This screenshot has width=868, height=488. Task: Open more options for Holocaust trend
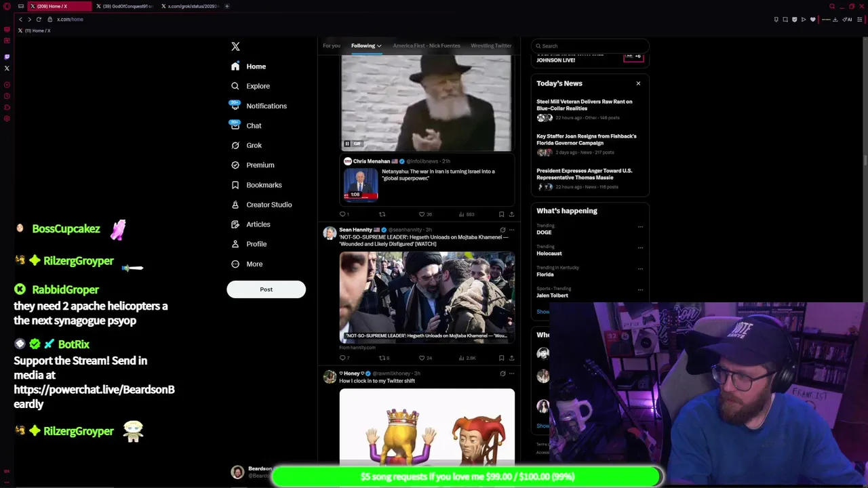point(640,248)
